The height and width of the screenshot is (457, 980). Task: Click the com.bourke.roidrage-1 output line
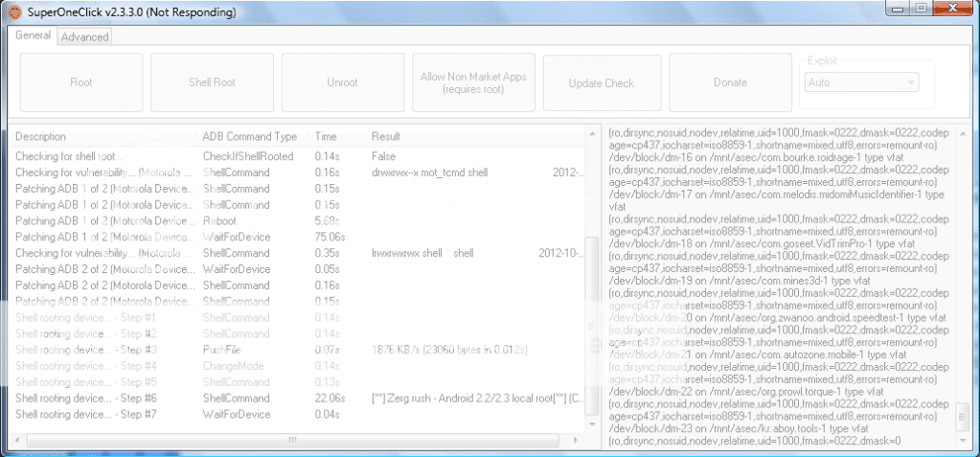(755, 156)
